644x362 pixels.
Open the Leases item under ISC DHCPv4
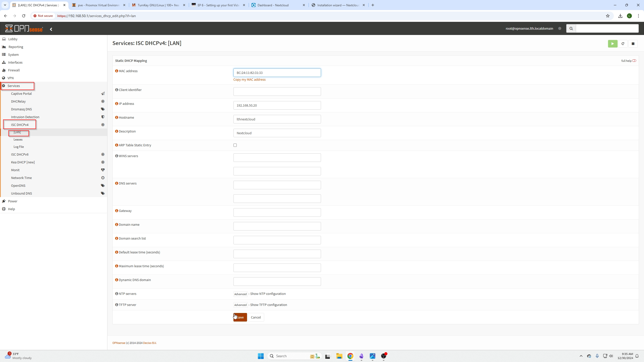tap(18, 140)
